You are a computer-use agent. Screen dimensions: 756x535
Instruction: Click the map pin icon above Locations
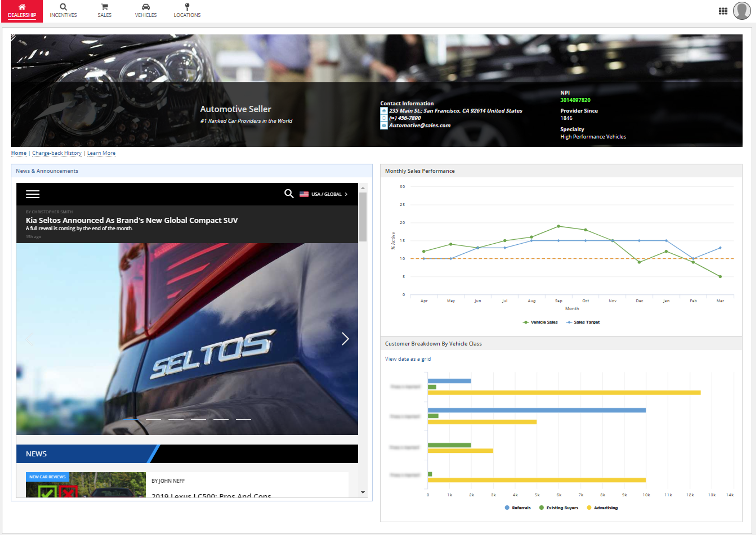pyautogui.click(x=187, y=6)
